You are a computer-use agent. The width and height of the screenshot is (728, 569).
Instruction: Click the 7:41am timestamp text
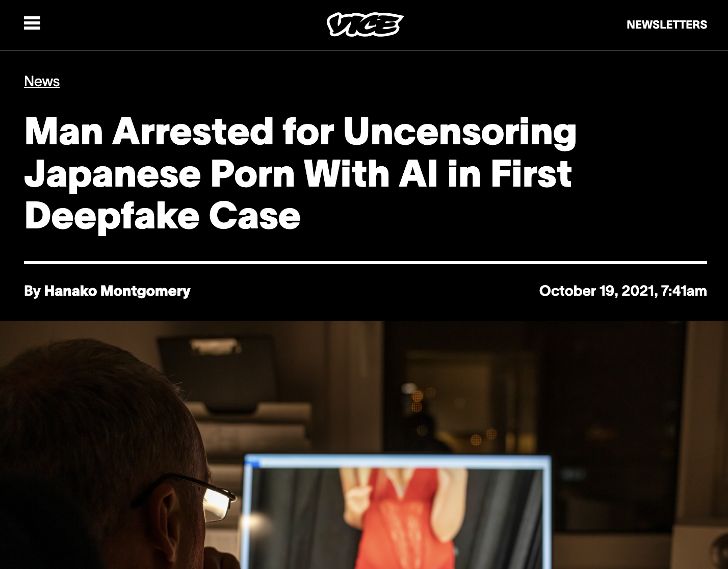pyautogui.click(x=684, y=291)
